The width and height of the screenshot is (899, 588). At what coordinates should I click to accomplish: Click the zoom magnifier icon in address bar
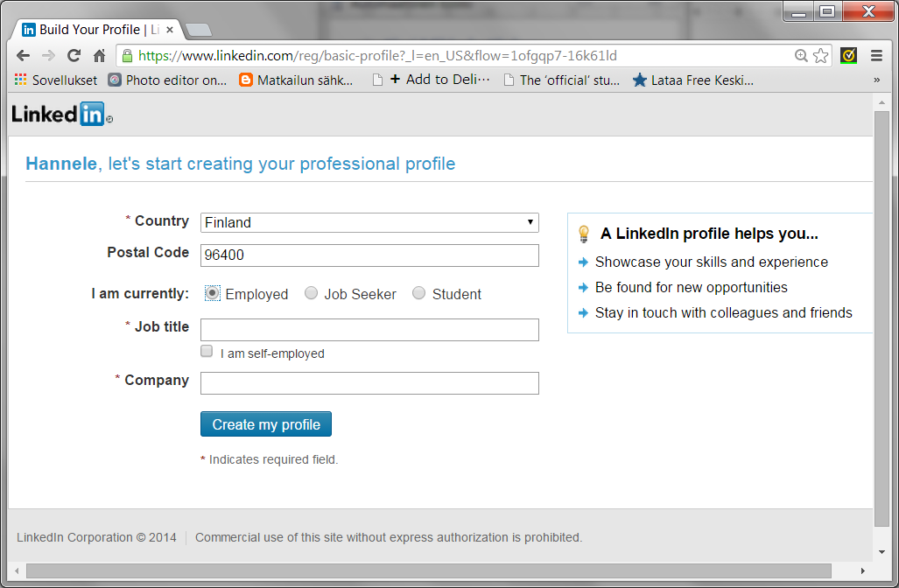pyautogui.click(x=801, y=56)
